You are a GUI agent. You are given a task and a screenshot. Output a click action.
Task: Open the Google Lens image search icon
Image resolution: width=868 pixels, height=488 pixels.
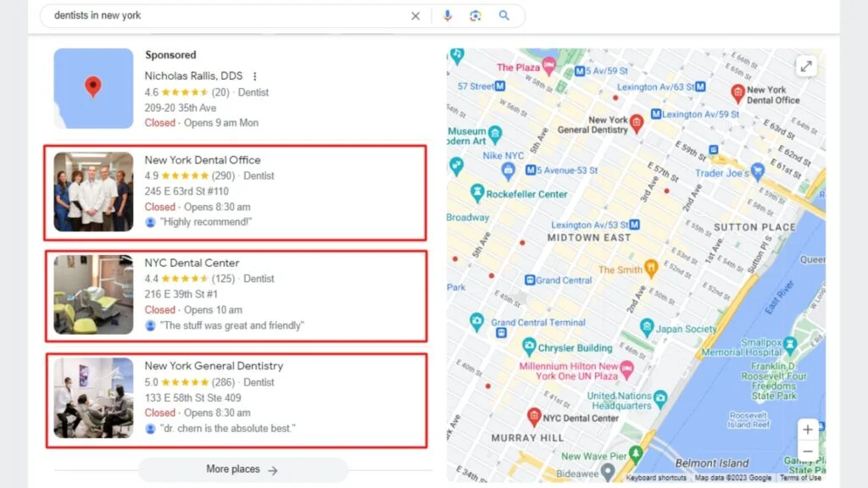click(x=476, y=15)
